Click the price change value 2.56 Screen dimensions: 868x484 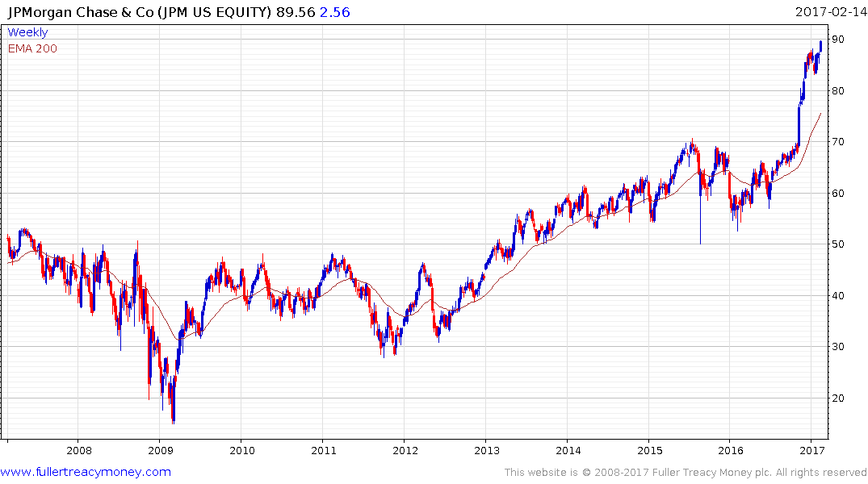click(x=335, y=12)
